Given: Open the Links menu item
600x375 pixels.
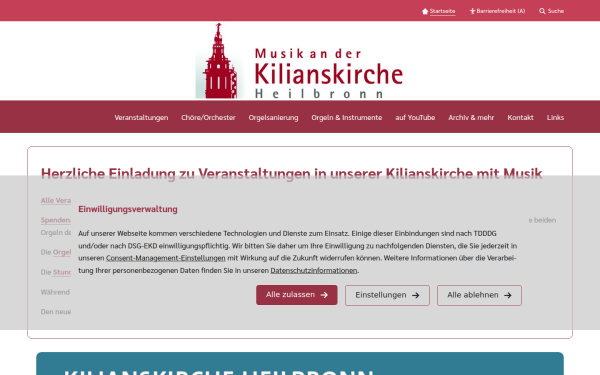Looking at the screenshot, I should tap(555, 117).
